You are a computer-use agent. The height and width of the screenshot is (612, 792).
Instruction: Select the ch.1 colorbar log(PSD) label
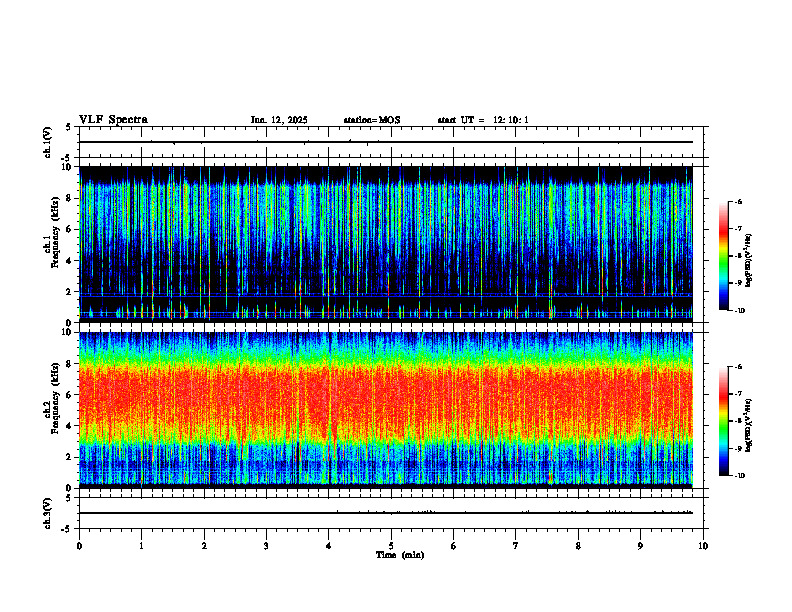point(749,260)
